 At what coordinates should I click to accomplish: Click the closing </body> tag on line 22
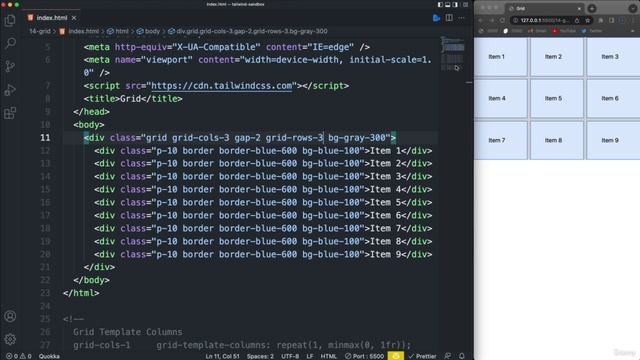pyautogui.click(x=91, y=280)
